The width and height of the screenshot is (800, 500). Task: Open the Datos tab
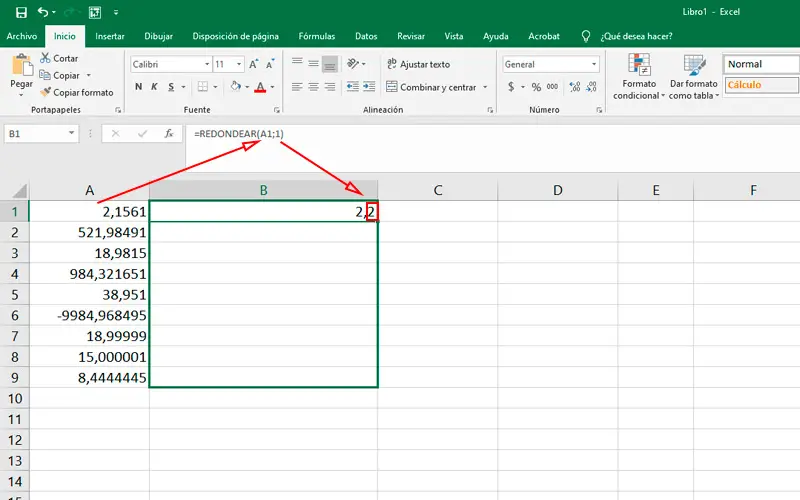[366, 36]
